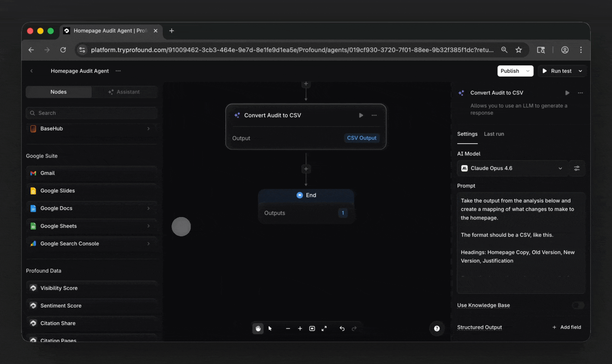This screenshot has height=364, width=612.
Task: Open the browser profile icon
Action: tap(565, 50)
